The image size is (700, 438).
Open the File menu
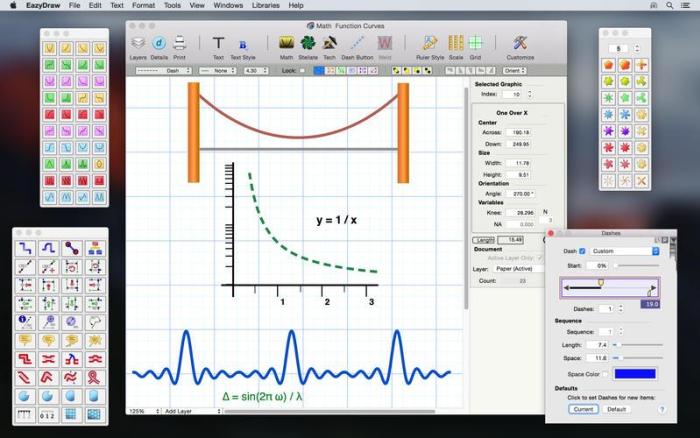[x=75, y=5]
